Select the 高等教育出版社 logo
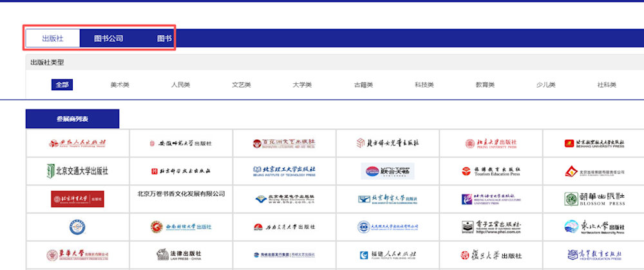644x270 pixels. click(594, 255)
